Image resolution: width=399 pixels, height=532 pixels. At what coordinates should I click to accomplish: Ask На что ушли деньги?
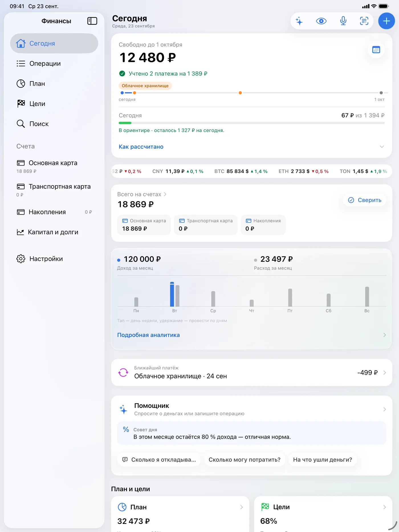323,460
